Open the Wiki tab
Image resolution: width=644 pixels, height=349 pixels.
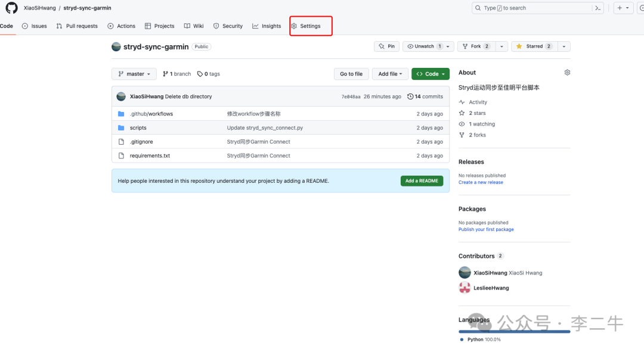(x=194, y=26)
